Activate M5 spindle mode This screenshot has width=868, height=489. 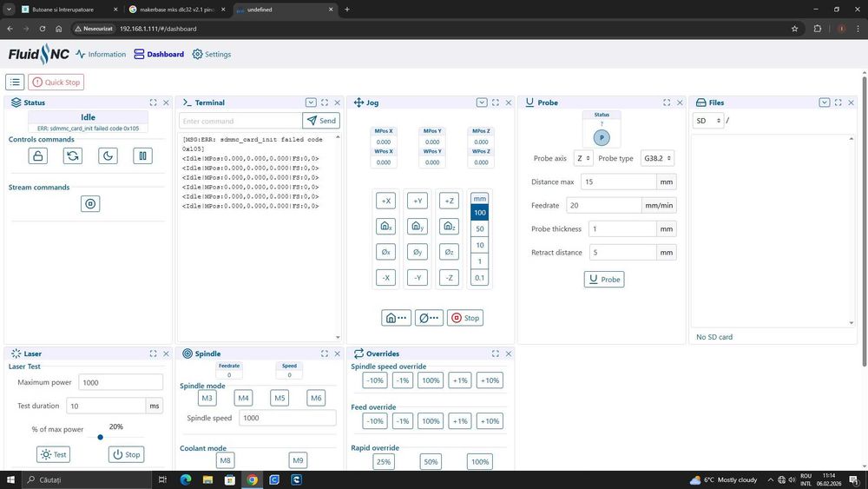click(279, 398)
